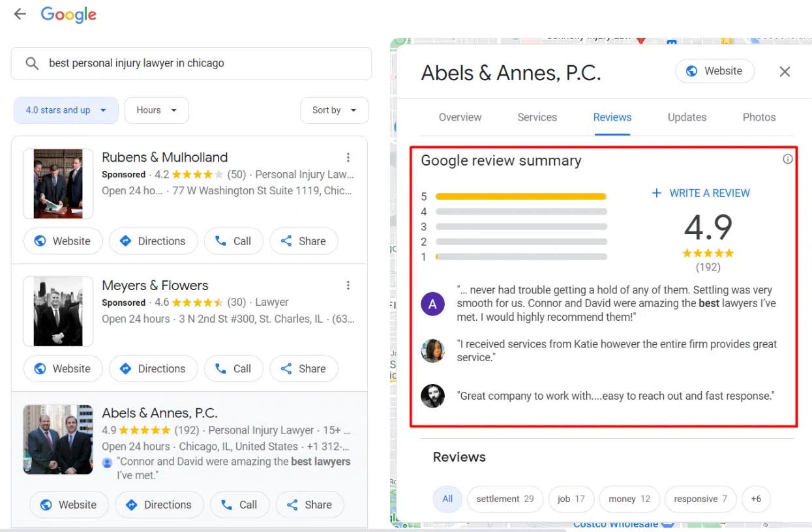Screen dimensions: 812x532
Task: Switch to the Photos tab
Action: 759,117
